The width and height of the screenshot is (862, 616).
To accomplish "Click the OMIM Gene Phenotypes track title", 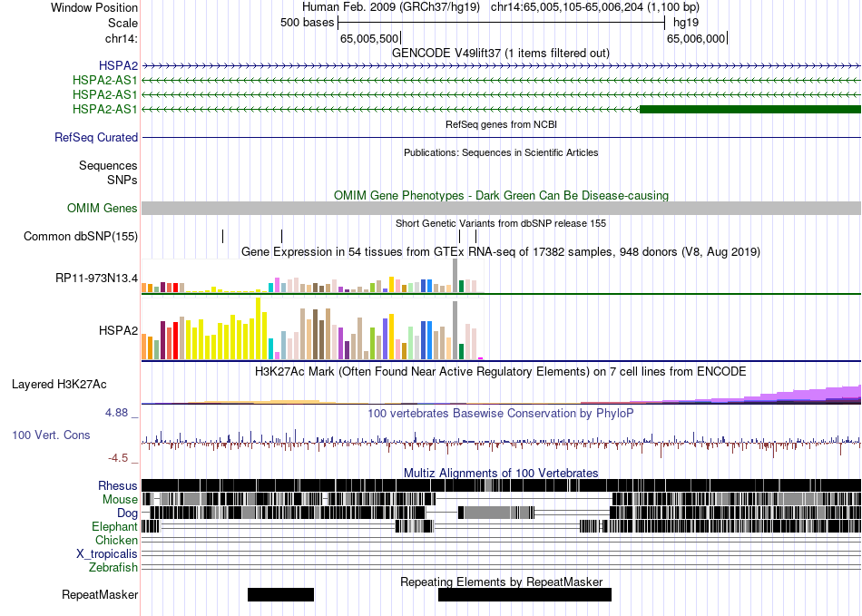I will [x=502, y=196].
